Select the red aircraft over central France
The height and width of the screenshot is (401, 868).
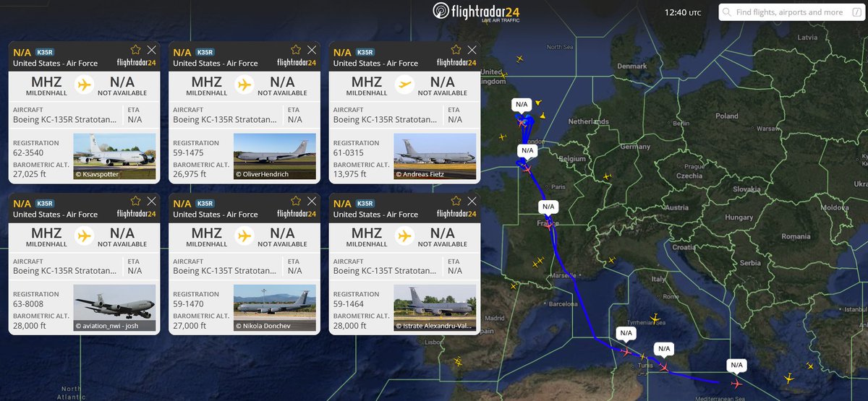[x=549, y=224]
